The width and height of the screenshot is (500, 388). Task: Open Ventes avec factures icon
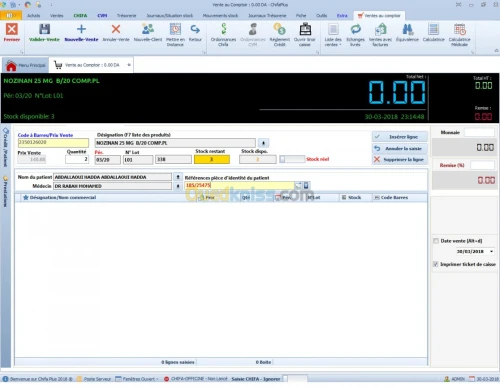click(380, 29)
